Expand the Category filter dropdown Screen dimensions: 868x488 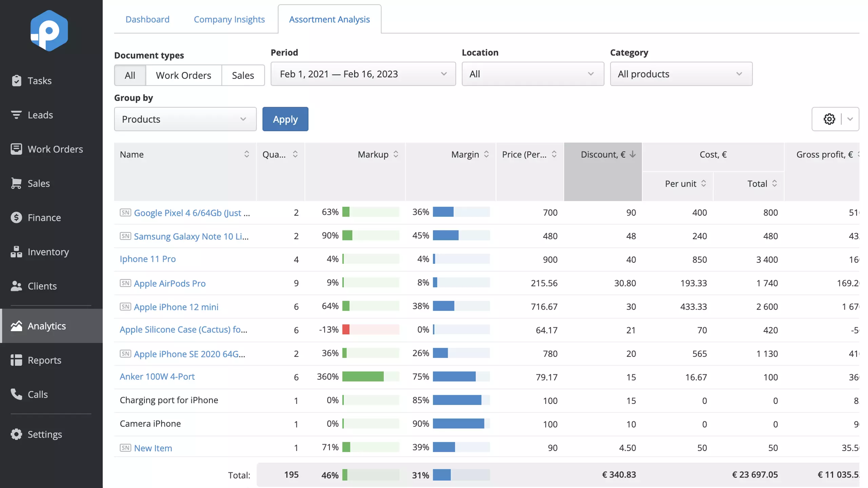681,73
